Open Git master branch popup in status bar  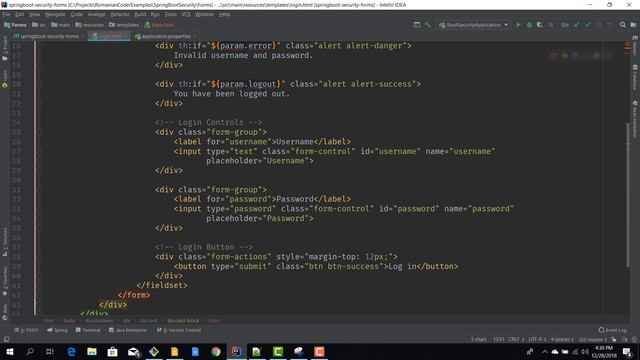tap(592, 339)
